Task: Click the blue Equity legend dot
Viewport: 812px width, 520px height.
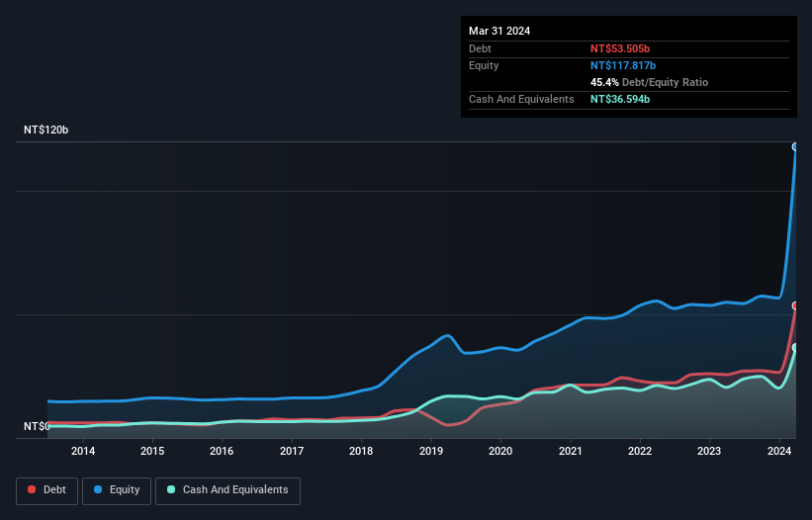Action: tap(98, 489)
